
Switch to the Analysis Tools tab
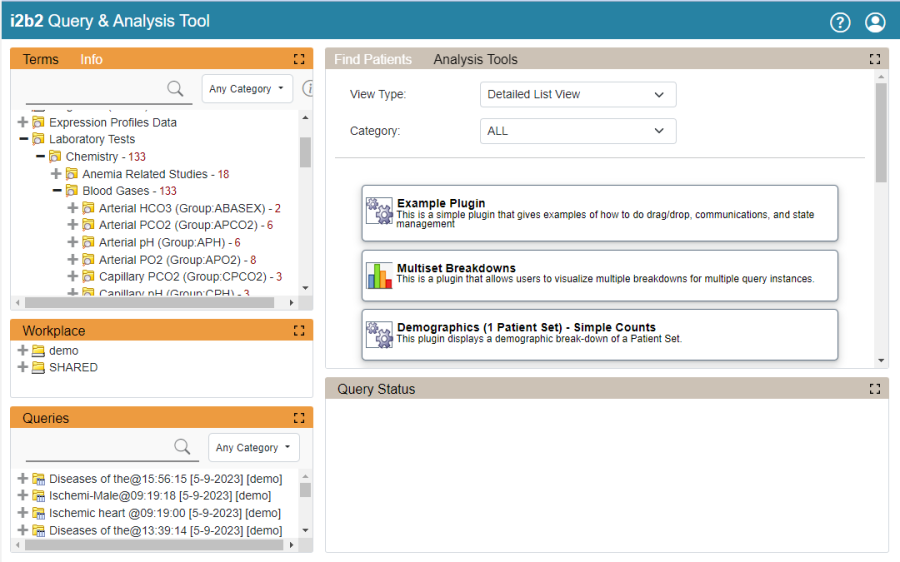click(x=475, y=60)
